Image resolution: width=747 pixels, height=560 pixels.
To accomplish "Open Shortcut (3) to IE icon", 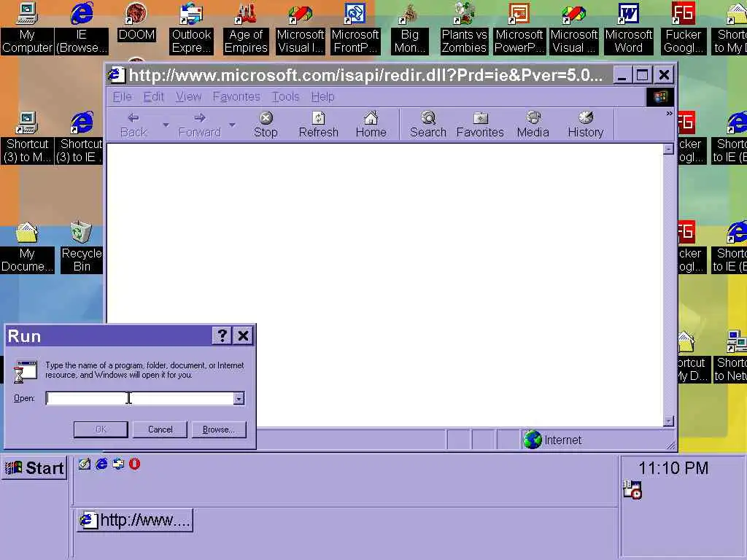I will tap(80, 137).
